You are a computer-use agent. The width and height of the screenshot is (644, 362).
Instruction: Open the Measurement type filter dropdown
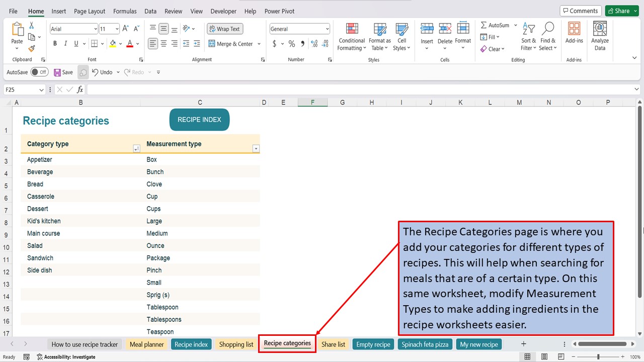256,148
